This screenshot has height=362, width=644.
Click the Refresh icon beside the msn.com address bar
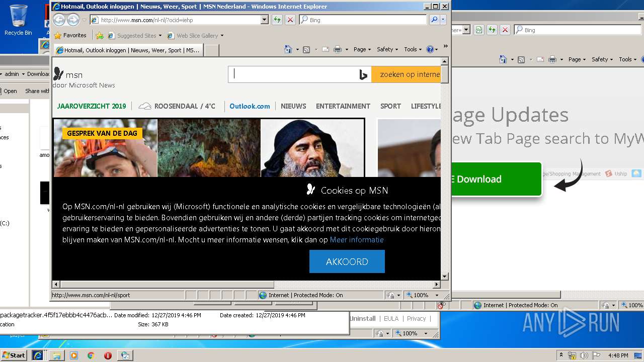pos(277,20)
